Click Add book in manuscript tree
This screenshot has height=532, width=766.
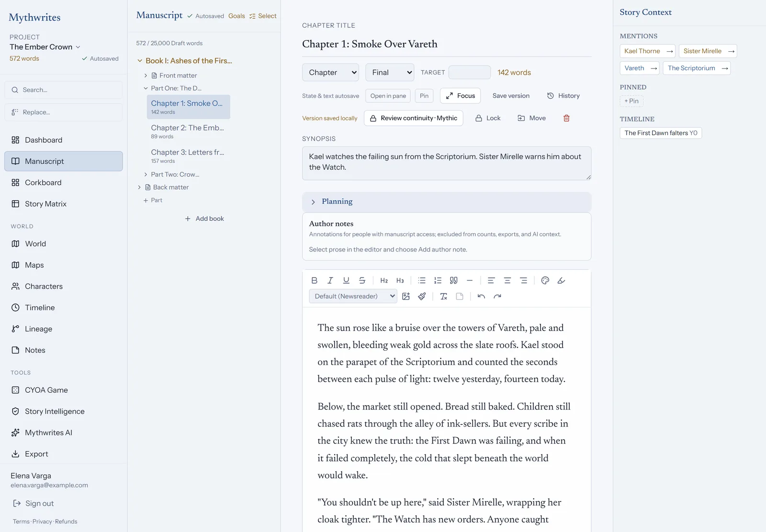pyautogui.click(x=204, y=219)
